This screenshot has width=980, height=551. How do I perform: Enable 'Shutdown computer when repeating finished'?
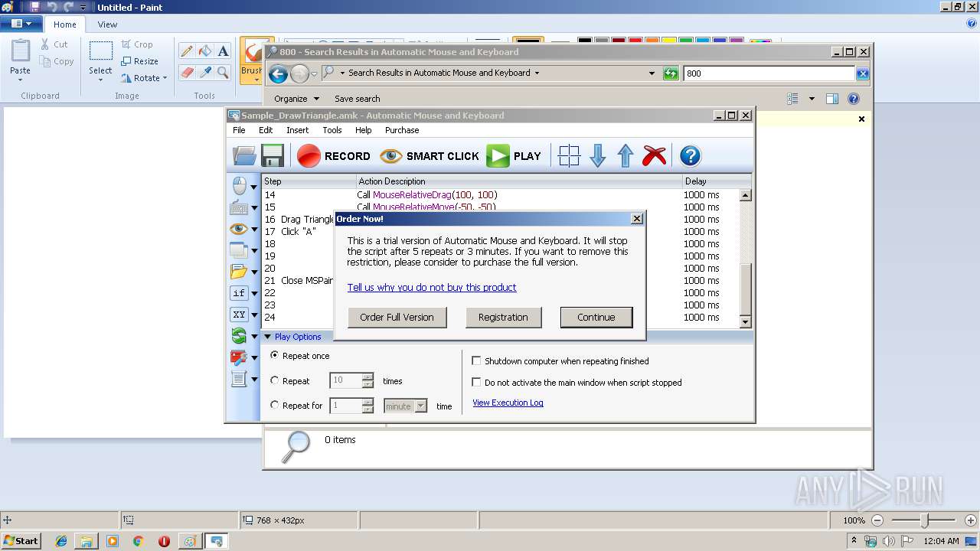(476, 360)
